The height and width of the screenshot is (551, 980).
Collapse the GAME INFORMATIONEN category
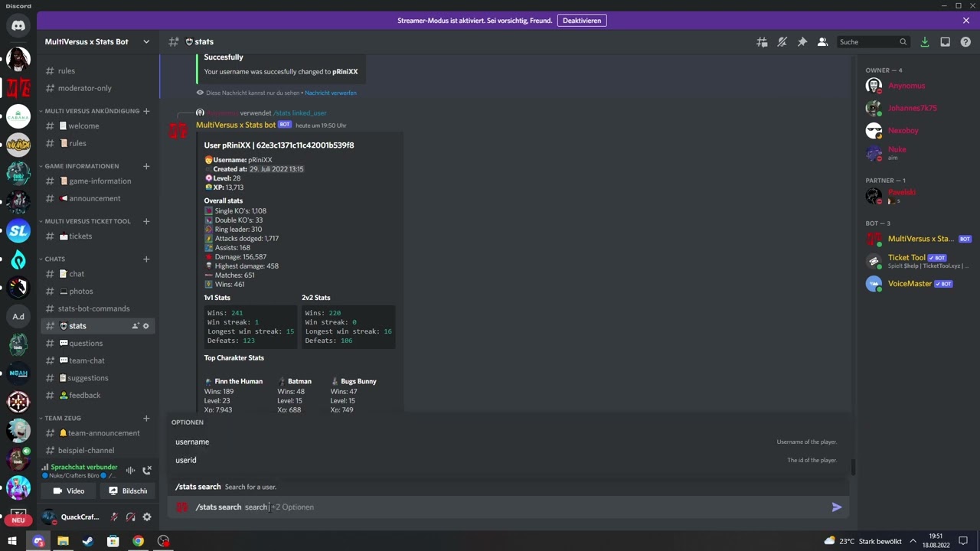(x=81, y=166)
